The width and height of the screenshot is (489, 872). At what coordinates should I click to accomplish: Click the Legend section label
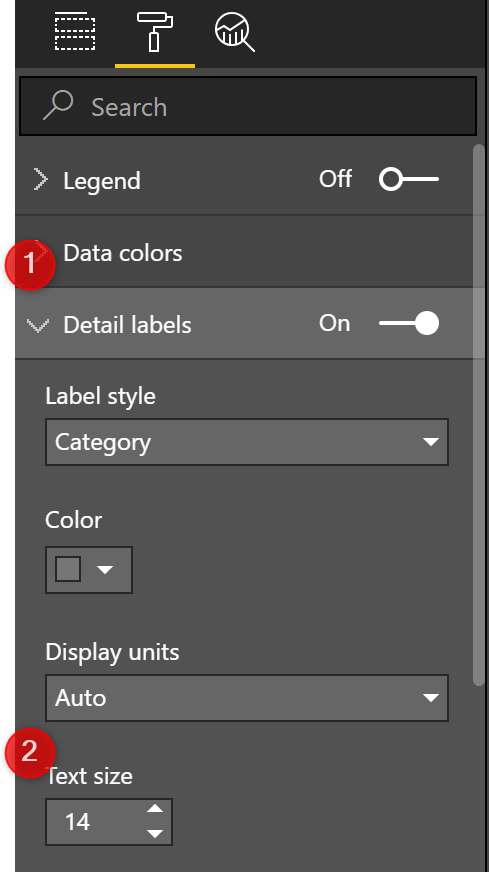pyautogui.click(x=102, y=181)
